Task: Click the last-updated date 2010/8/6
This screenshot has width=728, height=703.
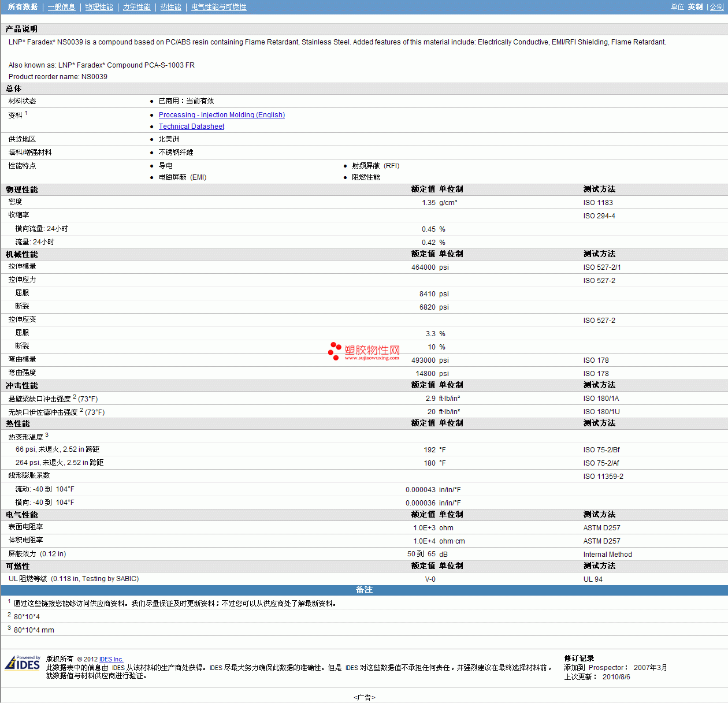Action: (x=616, y=677)
